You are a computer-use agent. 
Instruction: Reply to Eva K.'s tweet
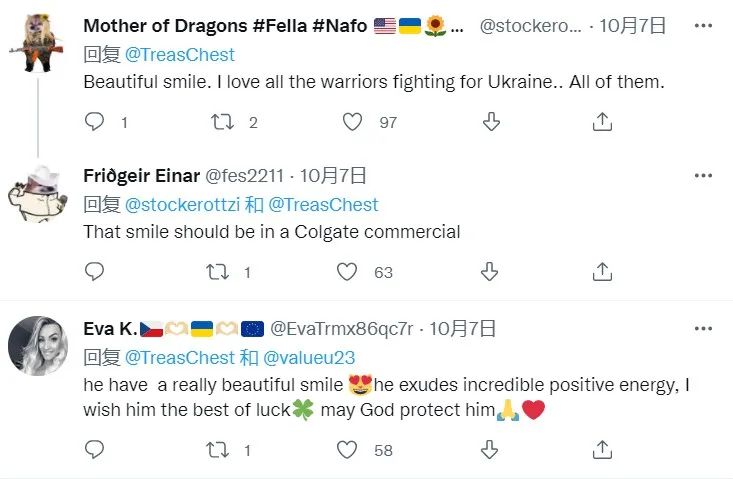[95, 451]
